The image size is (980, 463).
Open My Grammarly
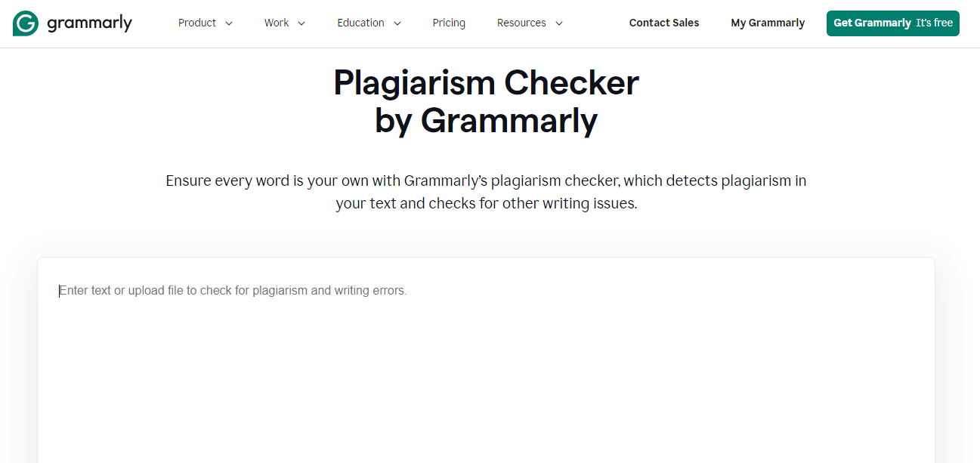pyautogui.click(x=768, y=23)
